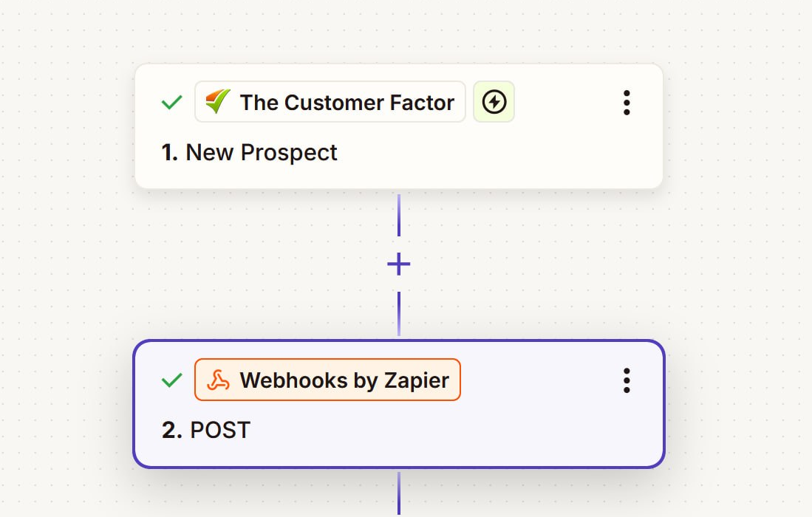Click the "1. New Prospect" step title

tap(249, 152)
